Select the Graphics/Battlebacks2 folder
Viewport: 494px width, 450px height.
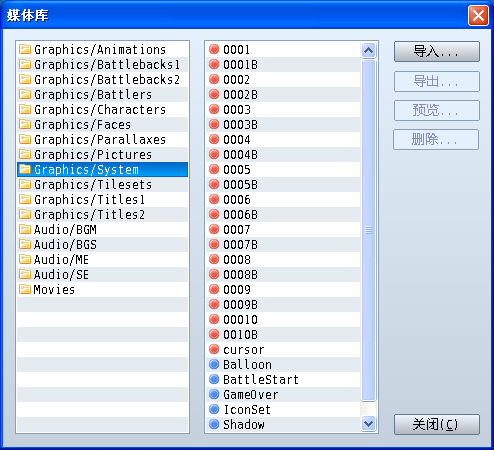103,79
